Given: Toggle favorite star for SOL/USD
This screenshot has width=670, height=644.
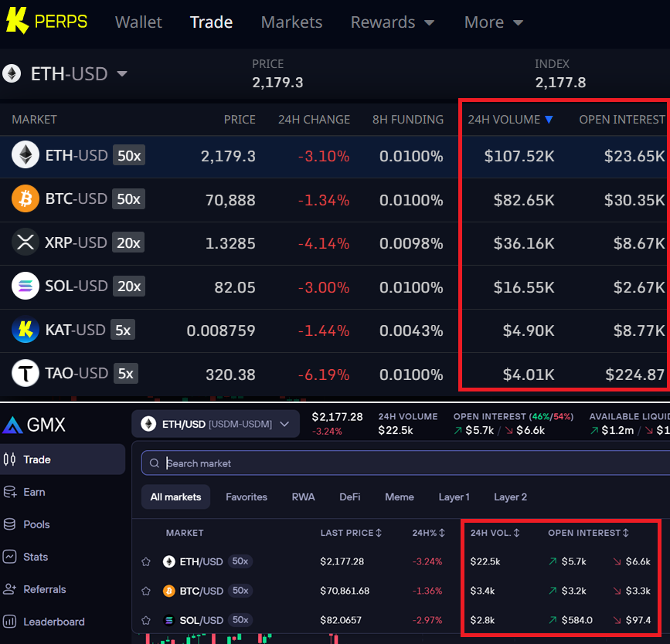Looking at the screenshot, I should point(146,620).
